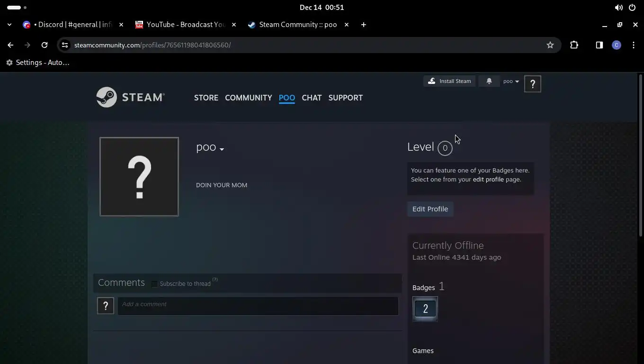Screen dimensions: 644x364
Task: Open the system power menu icon
Action: pos(632,8)
